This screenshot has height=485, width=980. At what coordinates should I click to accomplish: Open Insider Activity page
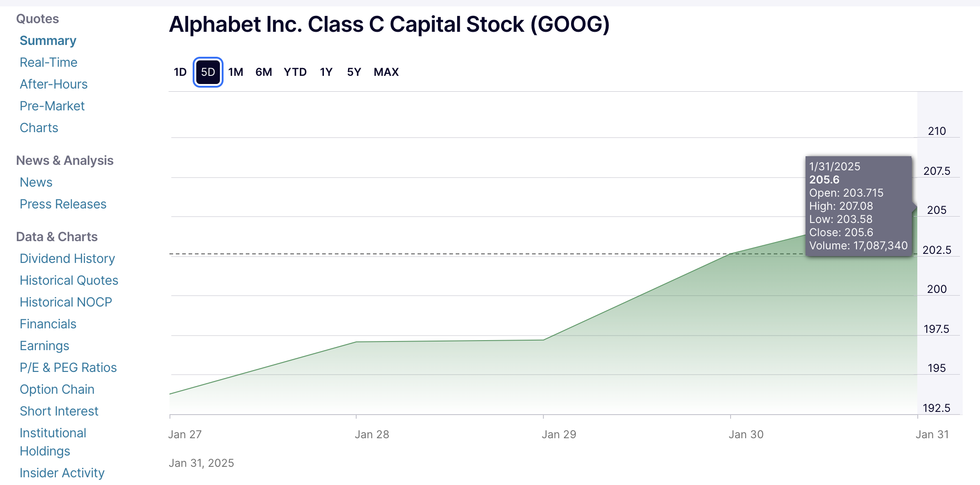[x=62, y=473]
